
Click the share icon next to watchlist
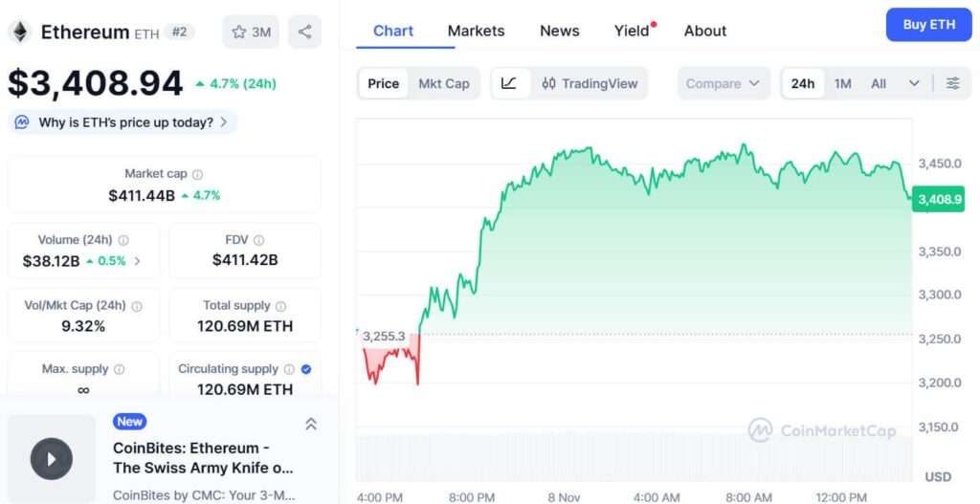(x=304, y=32)
